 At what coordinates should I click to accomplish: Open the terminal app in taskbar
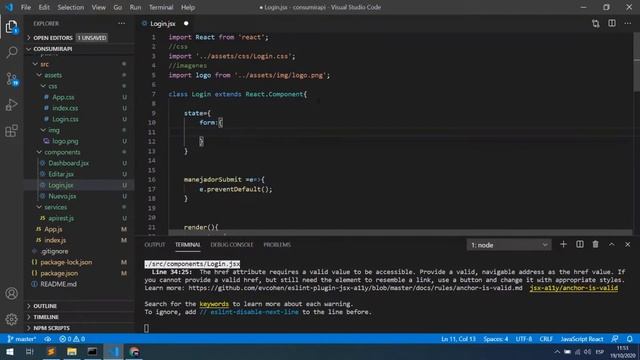pyautogui.click(x=92, y=351)
